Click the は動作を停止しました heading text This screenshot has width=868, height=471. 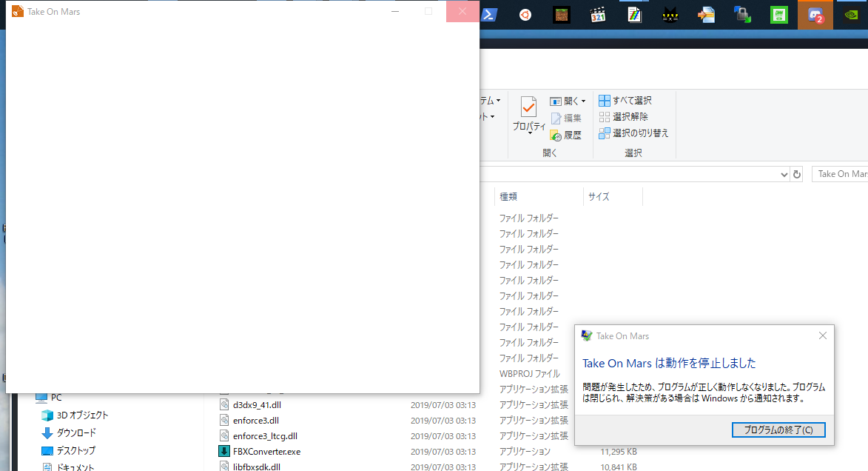point(705,363)
